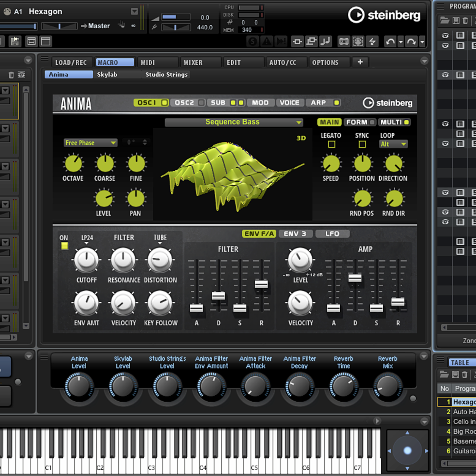
Task: Click the redo arrow in the toolbar
Action: click(411, 41)
